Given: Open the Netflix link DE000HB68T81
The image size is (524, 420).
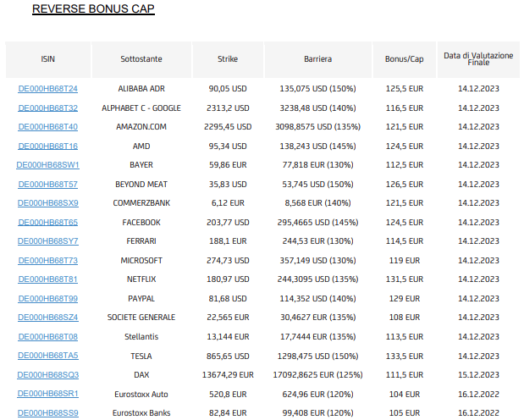Looking at the screenshot, I should coord(47,279).
